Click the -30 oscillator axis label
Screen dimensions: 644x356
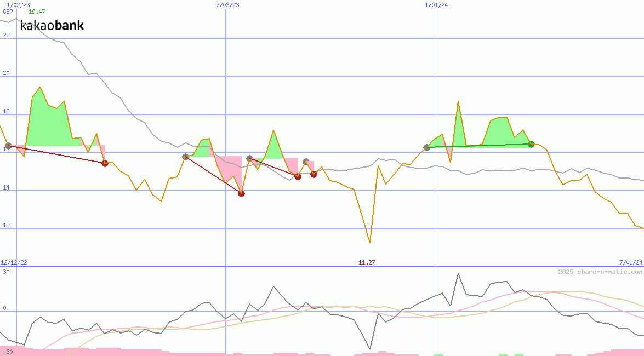click(7, 352)
